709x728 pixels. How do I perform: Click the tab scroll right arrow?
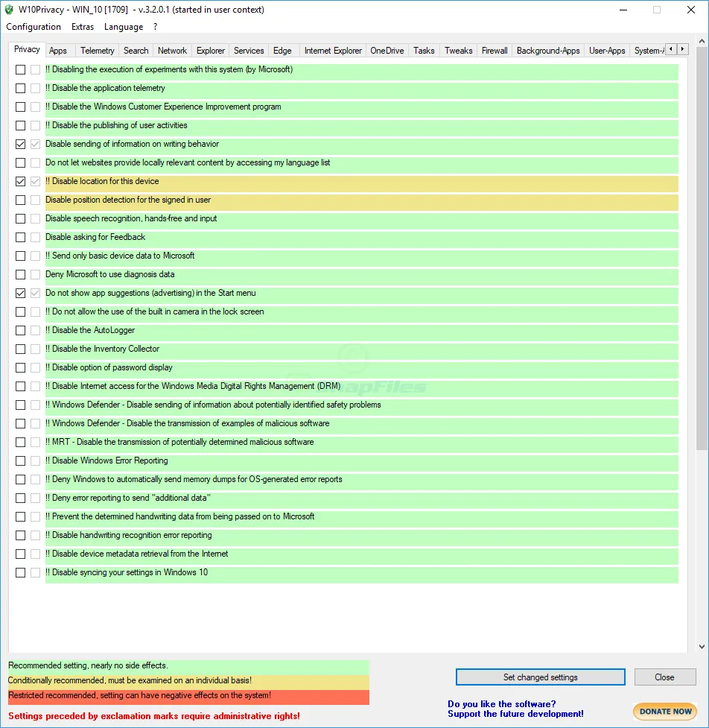pos(682,49)
